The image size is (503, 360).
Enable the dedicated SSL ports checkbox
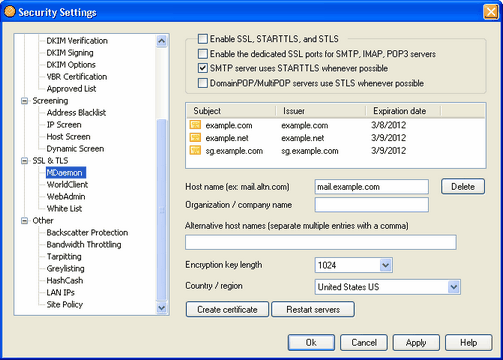coord(203,54)
